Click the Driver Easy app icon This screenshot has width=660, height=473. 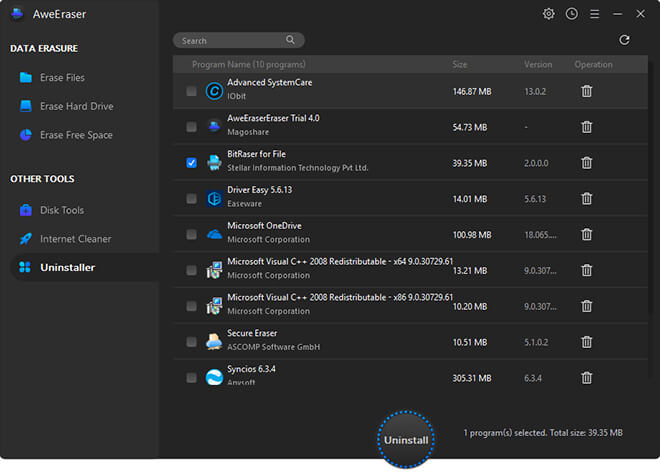coord(214,198)
